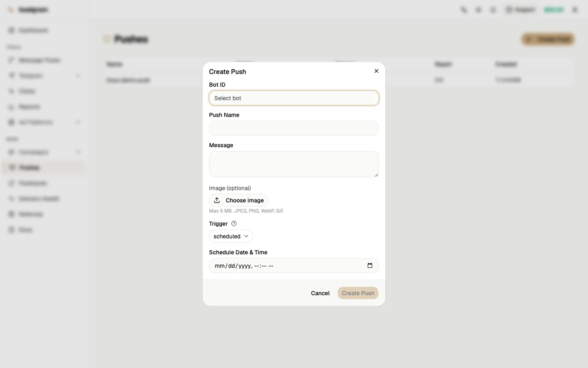This screenshot has height=368, width=588.
Task: Click the Schedule Date & Time field
Action: click(294, 266)
